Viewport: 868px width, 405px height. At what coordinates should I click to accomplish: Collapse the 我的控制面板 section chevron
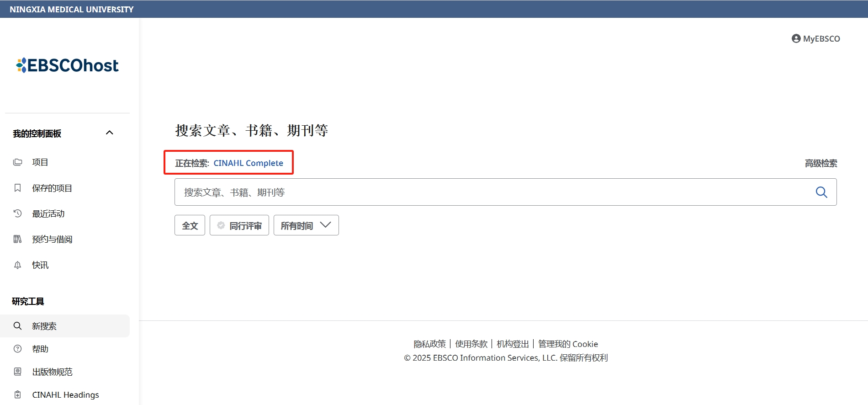tap(110, 133)
